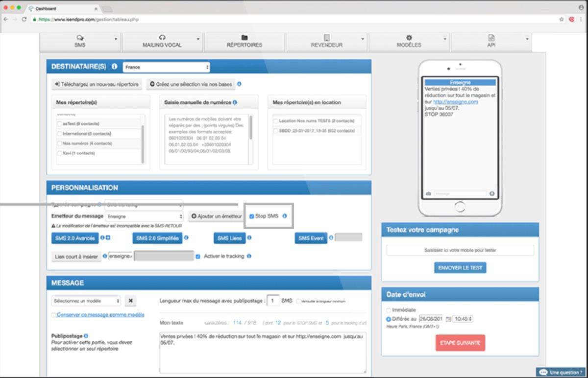This screenshot has height=378, width=588.
Task: Select the Immédiate radio button
Action: pos(389,309)
